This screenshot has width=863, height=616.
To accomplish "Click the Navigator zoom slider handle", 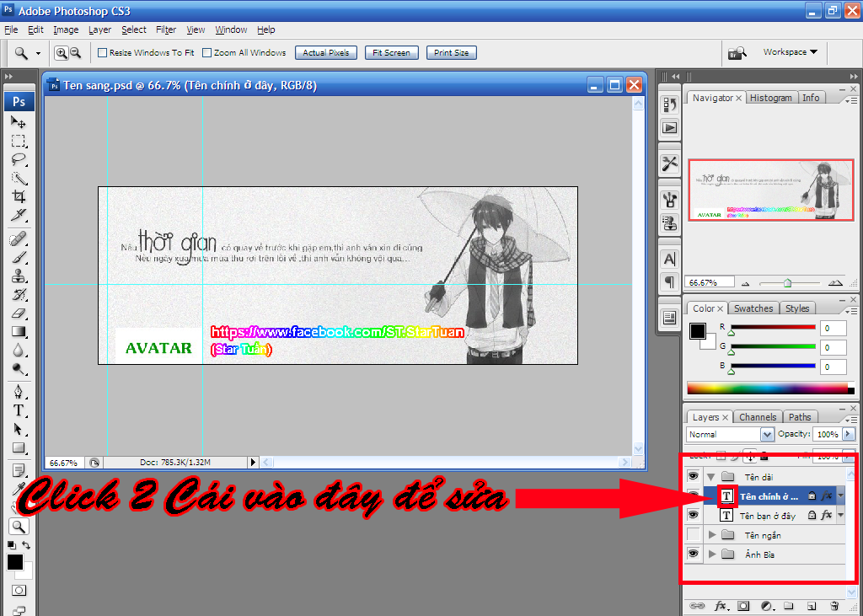I will coord(788,283).
